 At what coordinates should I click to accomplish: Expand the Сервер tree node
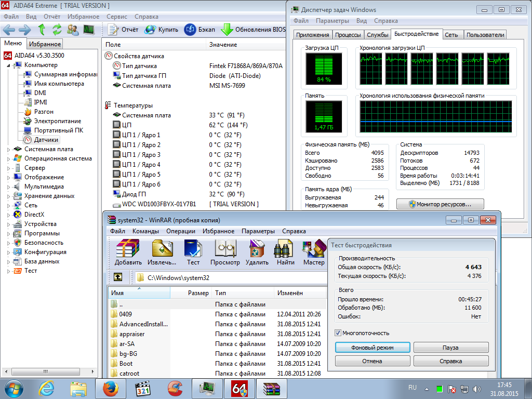pyautogui.click(x=9, y=168)
